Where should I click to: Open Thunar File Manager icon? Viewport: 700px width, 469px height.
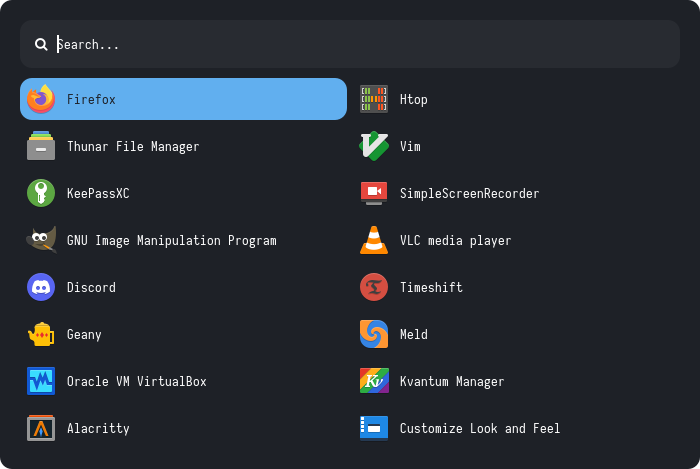coord(41,146)
